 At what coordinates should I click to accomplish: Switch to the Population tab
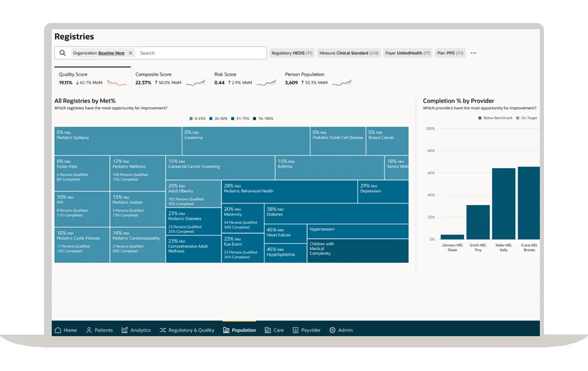239,330
